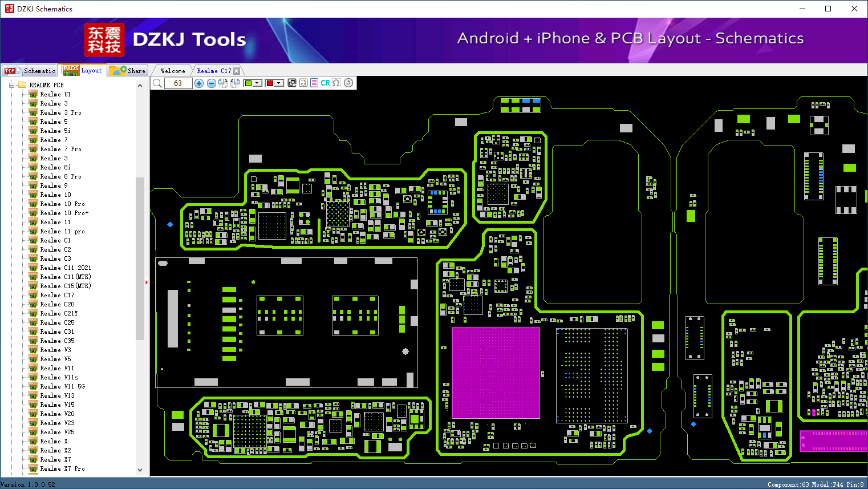The height and width of the screenshot is (489, 868).
Task: Click the red color swatch in the toolbar
Action: [270, 83]
